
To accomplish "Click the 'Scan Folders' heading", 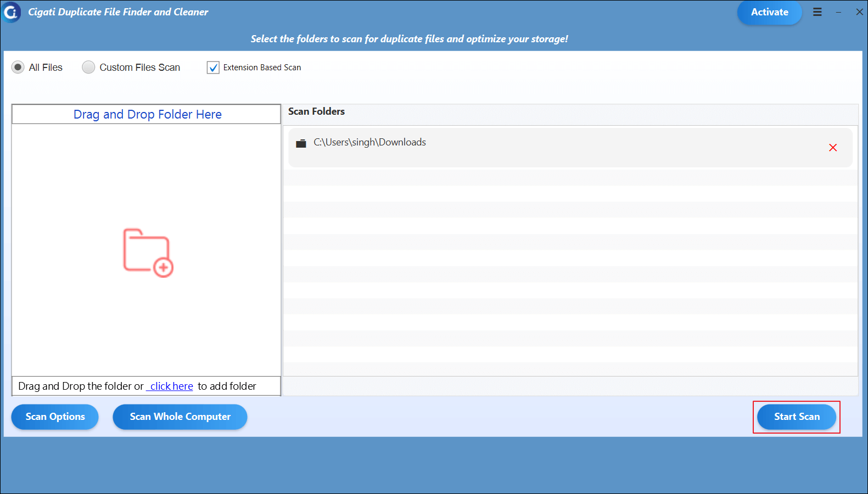I will pyautogui.click(x=316, y=111).
